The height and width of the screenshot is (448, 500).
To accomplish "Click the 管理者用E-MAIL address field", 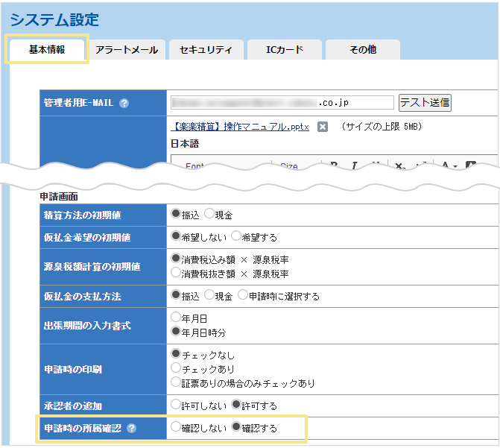I will point(282,102).
